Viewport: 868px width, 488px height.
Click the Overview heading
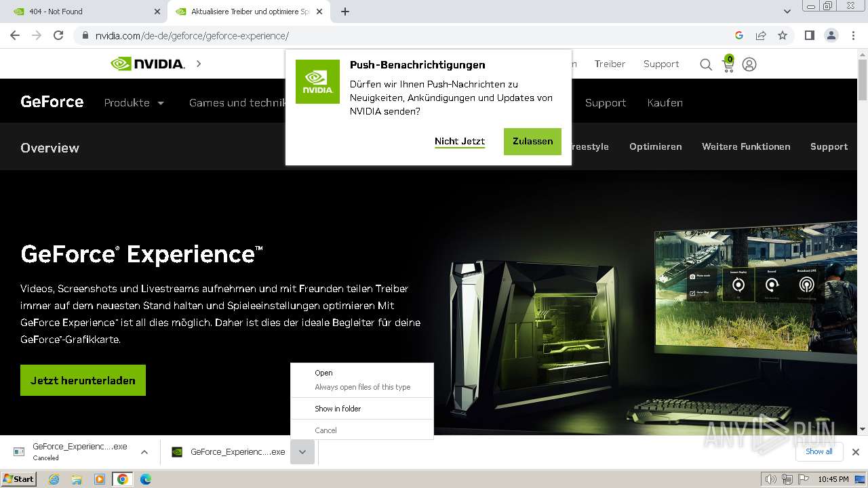[x=50, y=148]
